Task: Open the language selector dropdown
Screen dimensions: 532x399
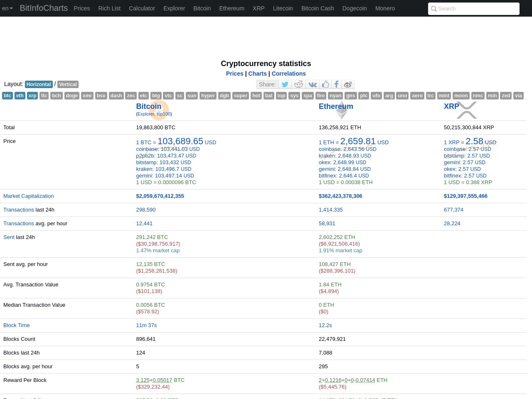Action: (7, 8)
